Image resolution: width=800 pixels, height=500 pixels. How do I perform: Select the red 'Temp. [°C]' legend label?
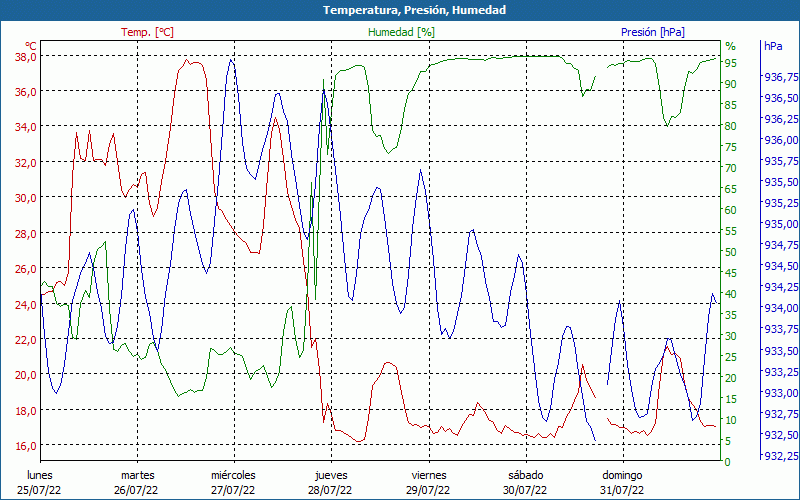pyautogui.click(x=147, y=32)
